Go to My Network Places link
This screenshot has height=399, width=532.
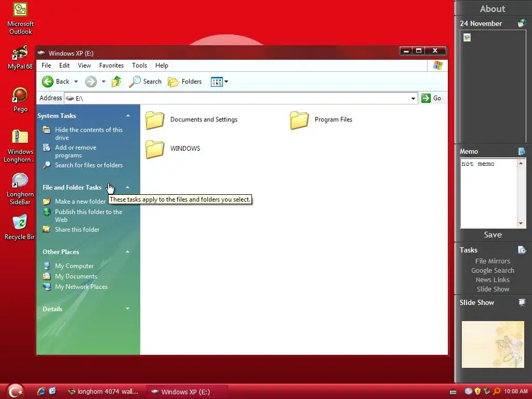click(81, 287)
